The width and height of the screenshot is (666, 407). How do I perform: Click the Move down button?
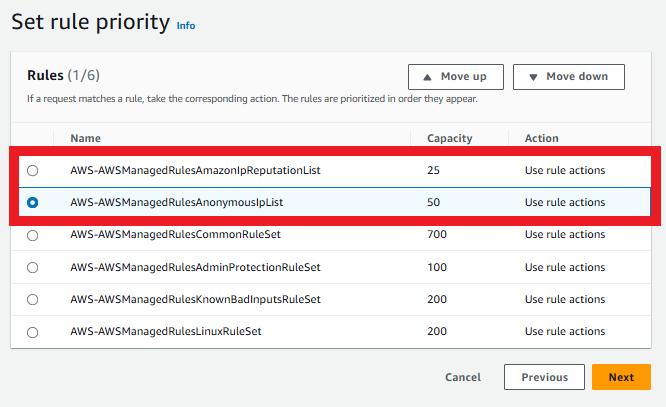(569, 77)
